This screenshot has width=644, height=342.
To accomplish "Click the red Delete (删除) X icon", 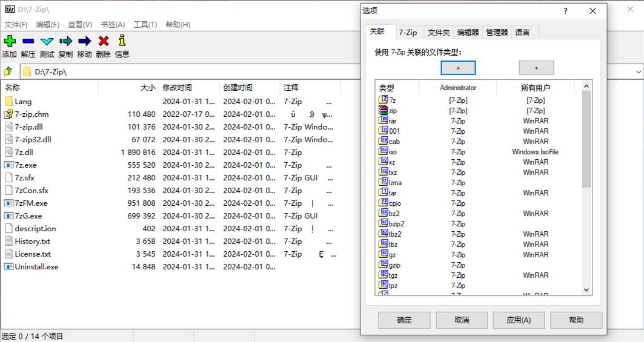I will point(104,41).
